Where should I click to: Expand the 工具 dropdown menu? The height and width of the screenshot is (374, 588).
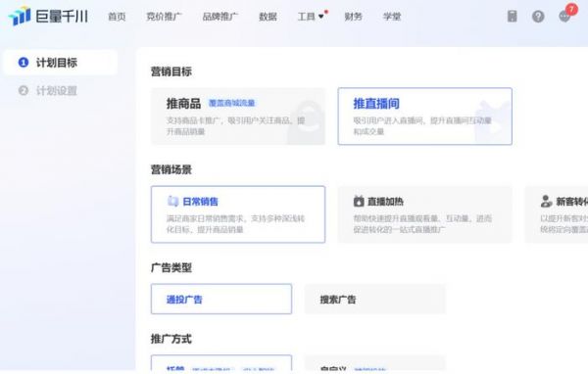click(311, 17)
